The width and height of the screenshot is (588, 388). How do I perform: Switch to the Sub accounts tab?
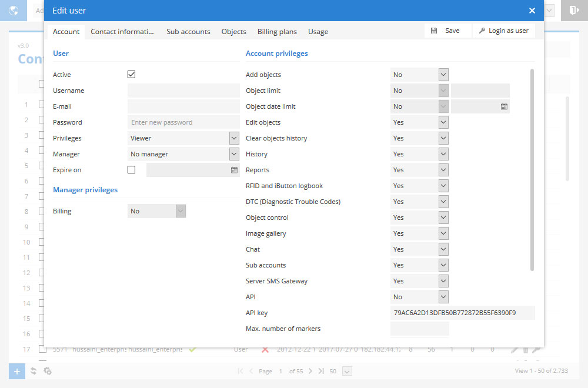coord(188,32)
